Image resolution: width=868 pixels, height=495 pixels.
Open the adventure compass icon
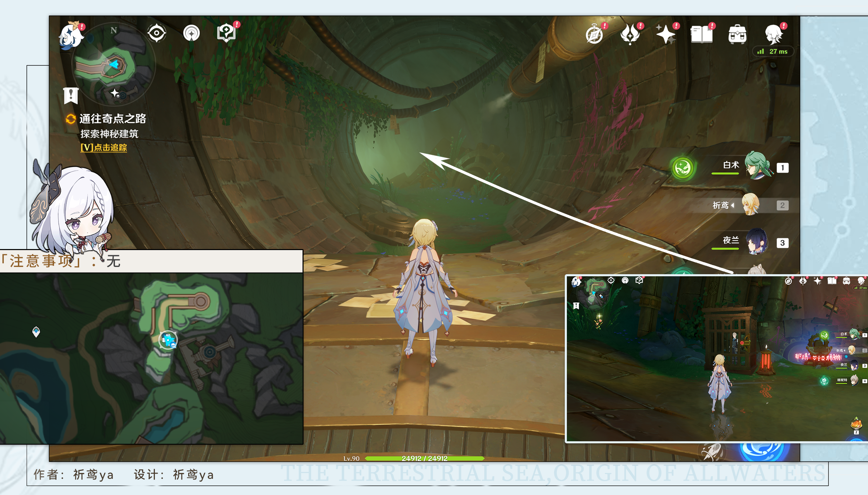[594, 35]
